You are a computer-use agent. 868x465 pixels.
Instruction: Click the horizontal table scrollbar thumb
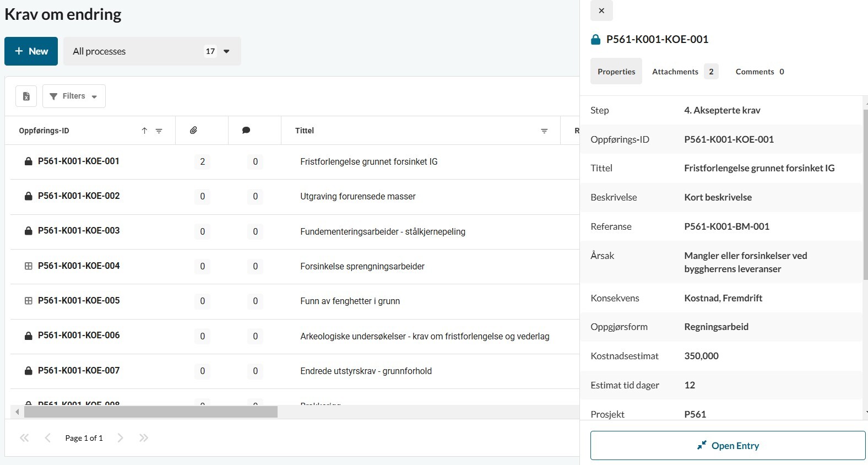[x=150, y=412]
